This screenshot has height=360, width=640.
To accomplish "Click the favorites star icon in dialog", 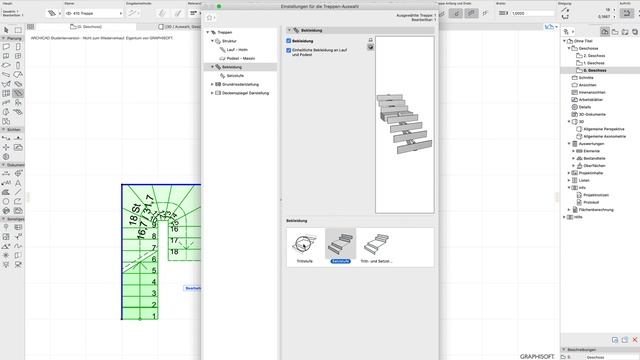I will 210,18.
